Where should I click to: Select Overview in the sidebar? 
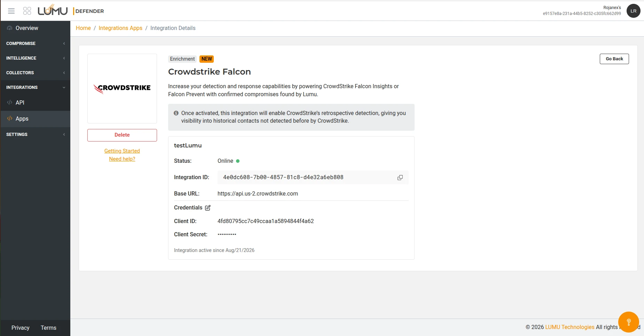(x=35, y=28)
